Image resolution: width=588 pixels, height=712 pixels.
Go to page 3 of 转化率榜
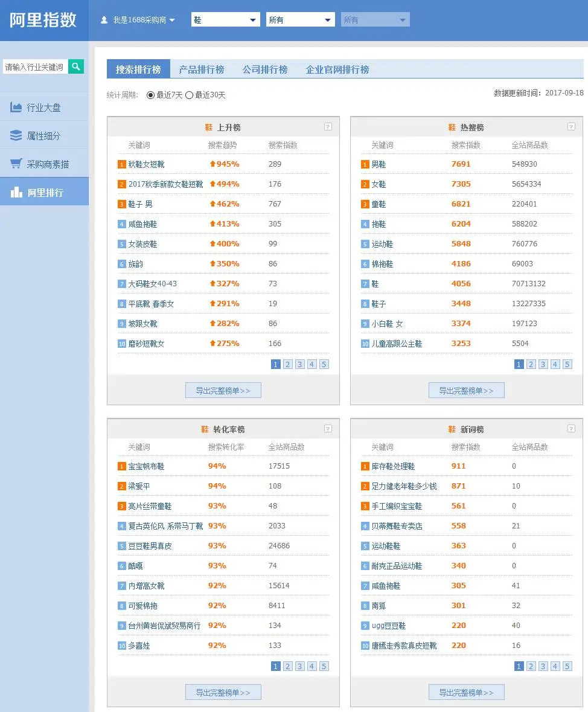[x=300, y=666]
